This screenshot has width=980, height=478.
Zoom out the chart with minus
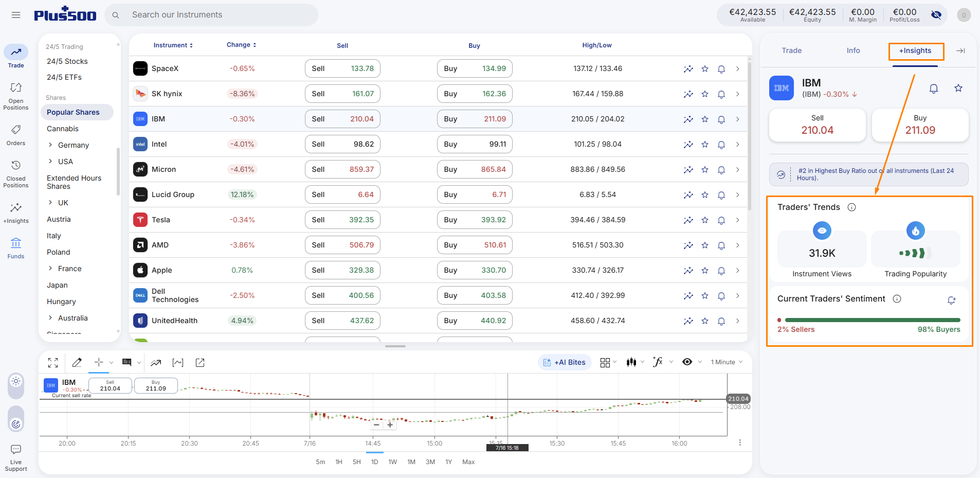(x=376, y=424)
